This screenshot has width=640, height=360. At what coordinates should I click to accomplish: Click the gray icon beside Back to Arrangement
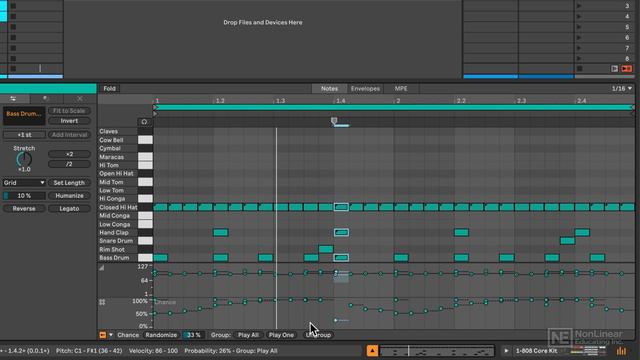(x=614, y=69)
